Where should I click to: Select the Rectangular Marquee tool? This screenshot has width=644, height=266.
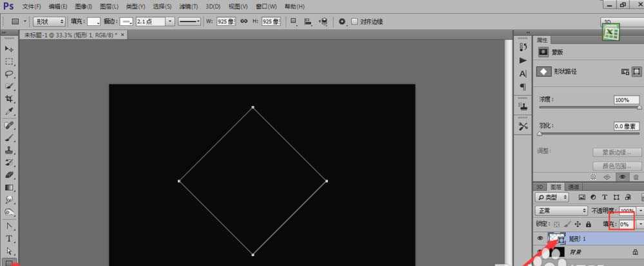pyautogui.click(x=9, y=62)
